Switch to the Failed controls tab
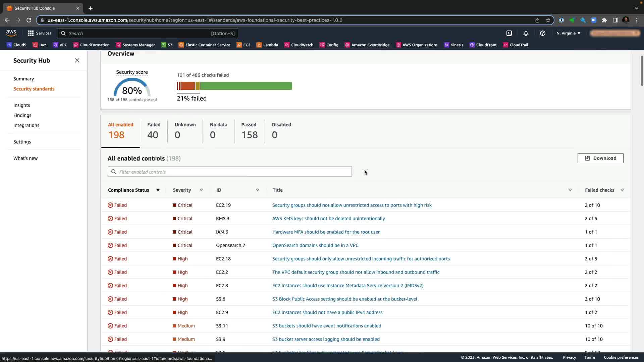This screenshot has width=644, height=362. 153,130
